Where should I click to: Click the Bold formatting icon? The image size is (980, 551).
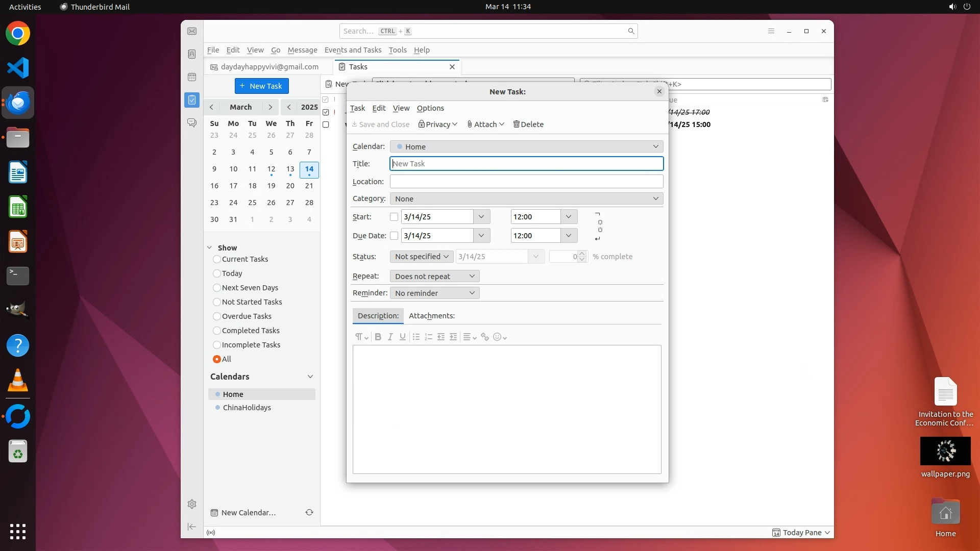[x=378, y=337]
